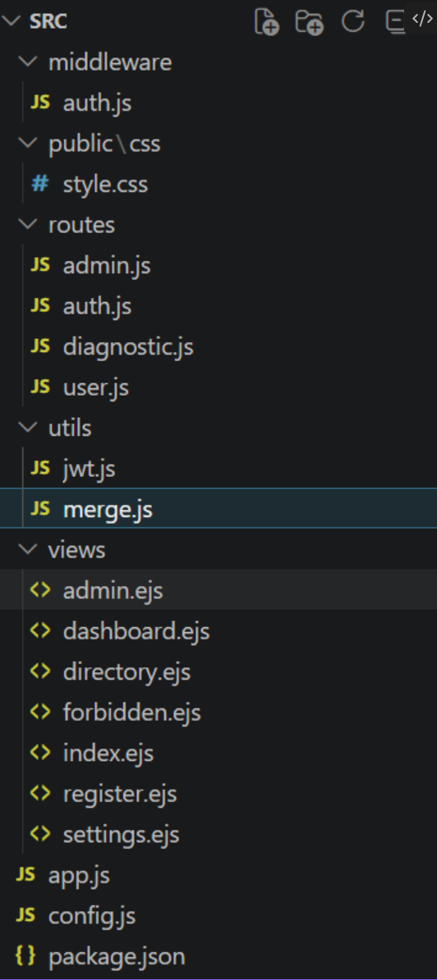Refresh the explorer with the reload icon
This screenshot has height=980, width=437.
click(352, 21)
